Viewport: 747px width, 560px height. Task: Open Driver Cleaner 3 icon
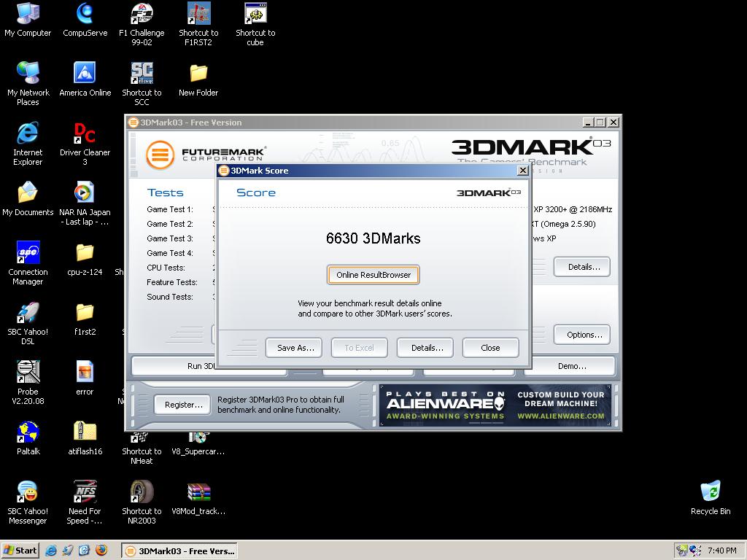pos(85,134)
